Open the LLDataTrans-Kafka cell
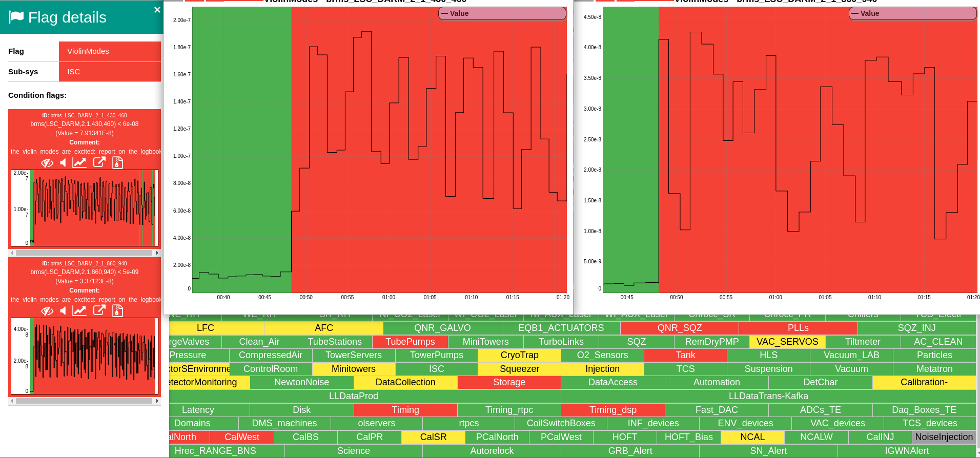 pyautogui.click(x=768, y=396)
